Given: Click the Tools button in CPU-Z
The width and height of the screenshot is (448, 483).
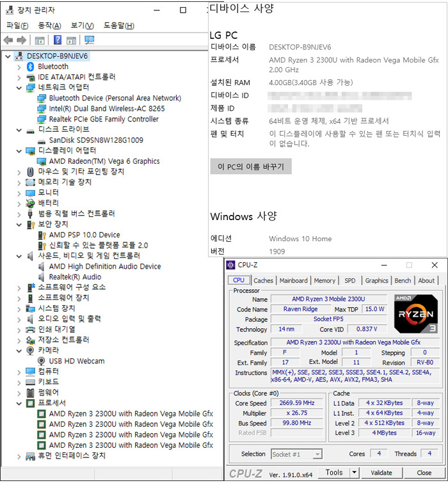Looking at the screenshot, I should [334, 472].
